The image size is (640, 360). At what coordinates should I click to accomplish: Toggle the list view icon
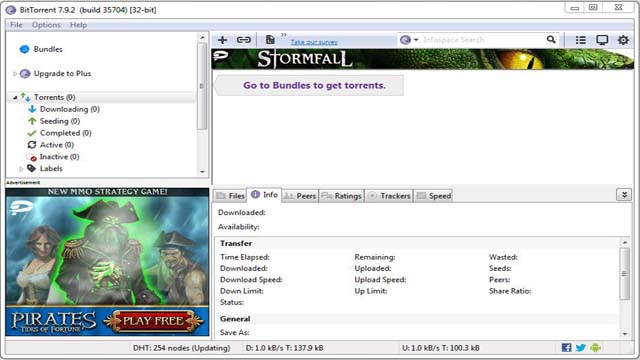point(580,40)
